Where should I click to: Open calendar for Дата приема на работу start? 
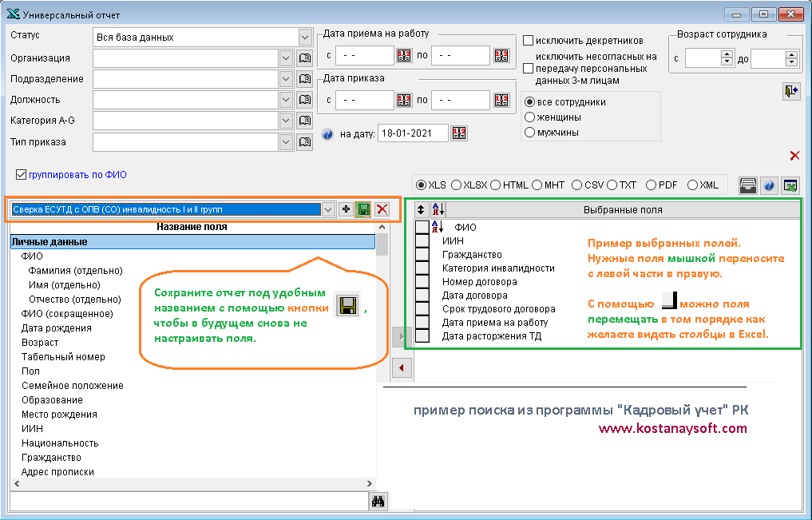click(404, 55)
